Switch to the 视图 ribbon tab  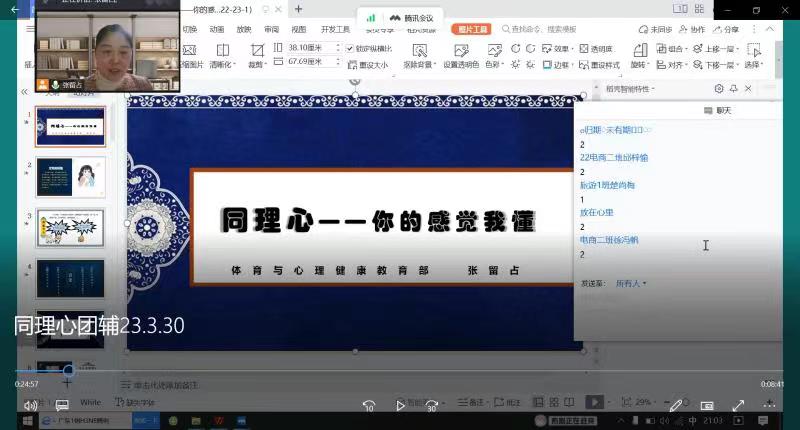coord(298,29)
